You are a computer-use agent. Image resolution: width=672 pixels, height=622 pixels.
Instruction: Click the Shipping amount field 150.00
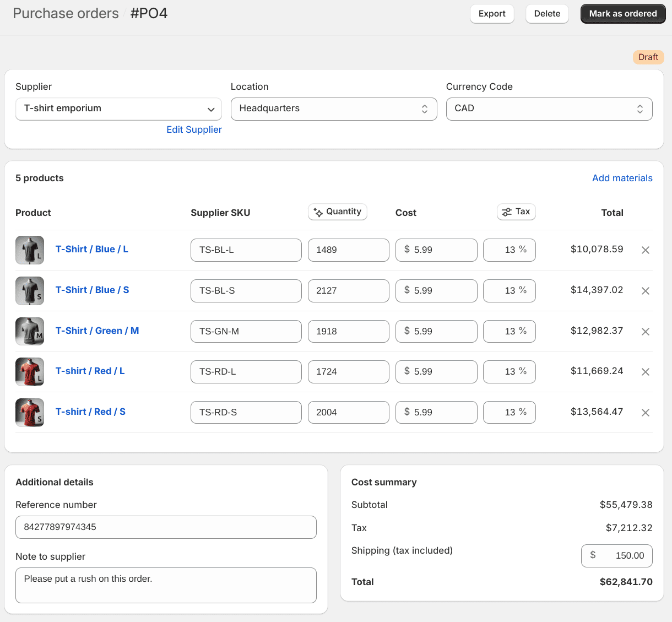pos(617,556)
